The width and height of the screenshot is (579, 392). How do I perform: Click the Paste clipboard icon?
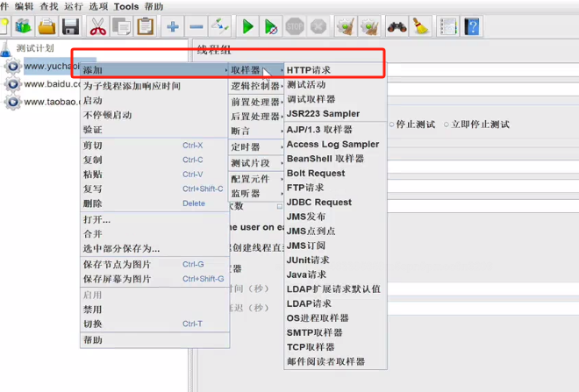[146, 26]
